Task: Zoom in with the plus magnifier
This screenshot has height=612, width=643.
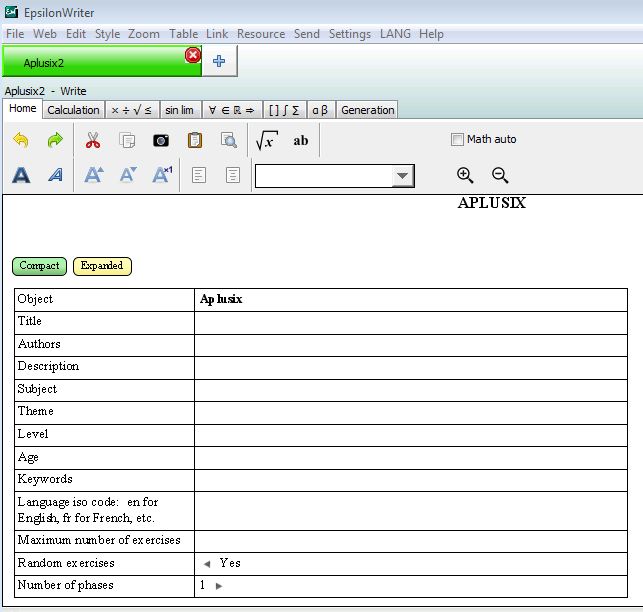Action: pyautogui.click(x=465, y=175)
